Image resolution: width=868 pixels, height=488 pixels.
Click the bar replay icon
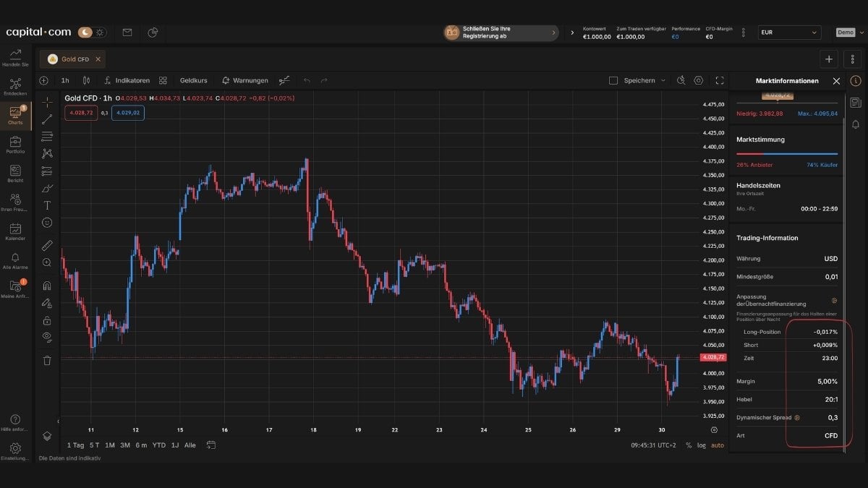point(285,80)
